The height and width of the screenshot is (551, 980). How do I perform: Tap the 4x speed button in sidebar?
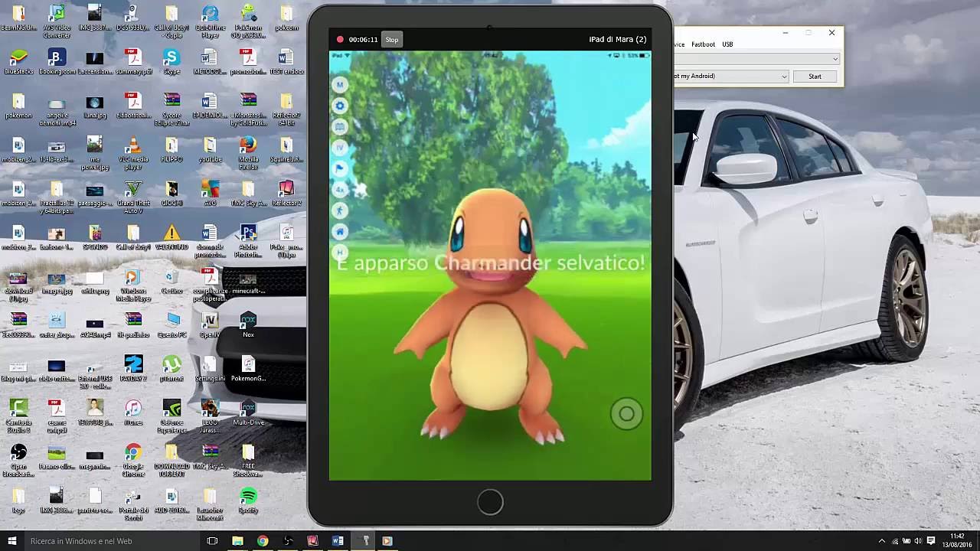tap(340, 189)
